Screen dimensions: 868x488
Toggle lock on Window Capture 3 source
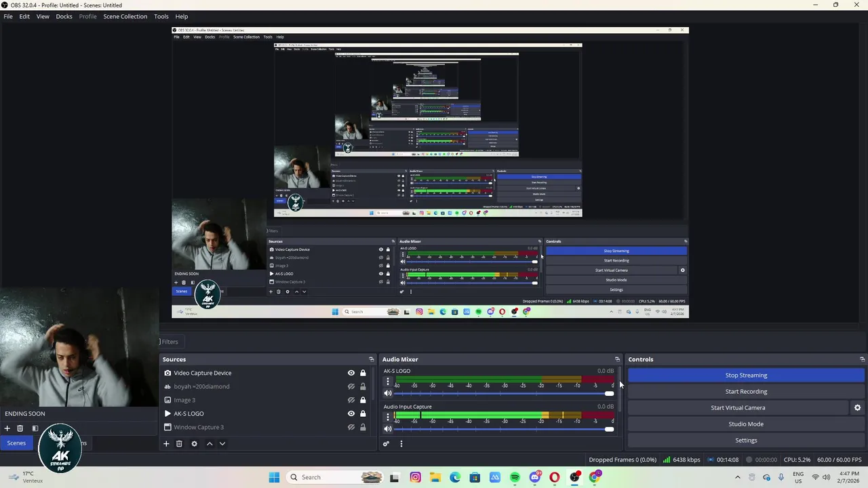[x=363, y=427]
